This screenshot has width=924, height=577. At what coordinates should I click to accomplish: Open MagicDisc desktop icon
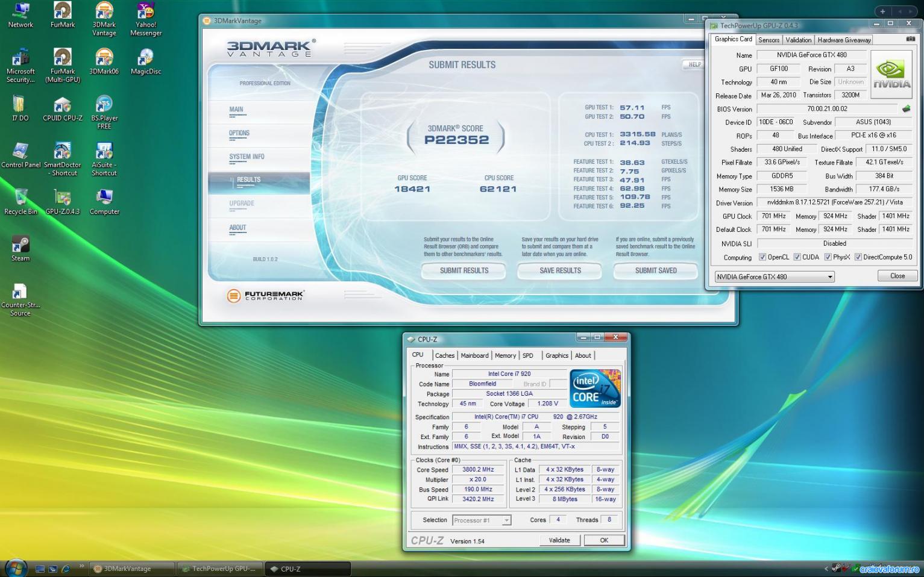[146, 61]
